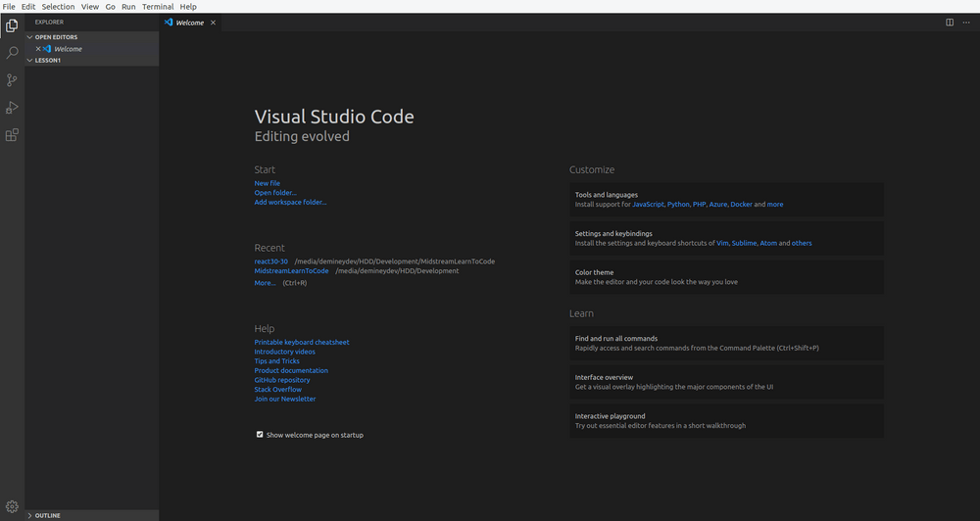Image resolution: width=980 pixels, height=521 pixels.
Task: Install Atom keybindings link
Action: click(768, 243)
